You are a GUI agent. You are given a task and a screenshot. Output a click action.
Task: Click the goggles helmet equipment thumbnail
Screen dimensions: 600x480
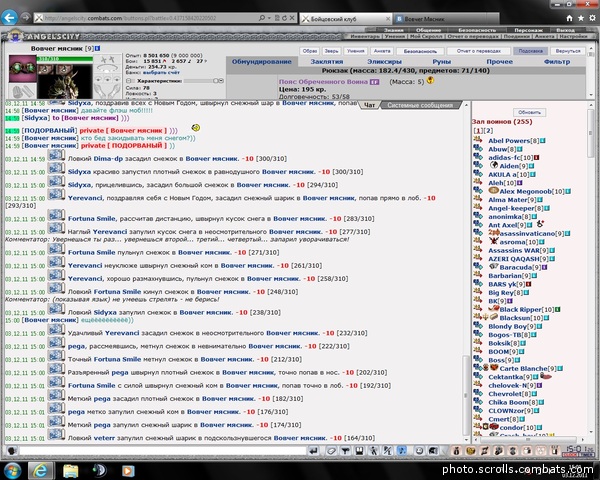(x=23, y=69)
